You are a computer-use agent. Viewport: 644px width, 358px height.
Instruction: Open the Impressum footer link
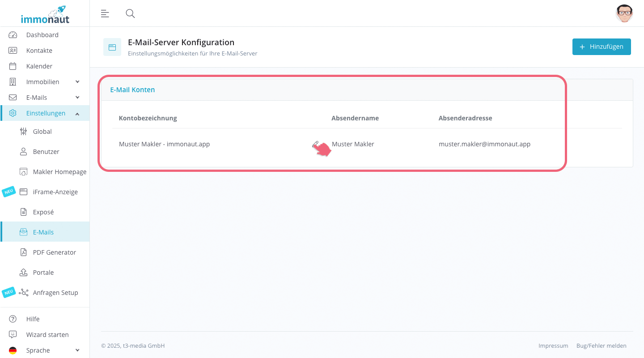tap(553, 346)
